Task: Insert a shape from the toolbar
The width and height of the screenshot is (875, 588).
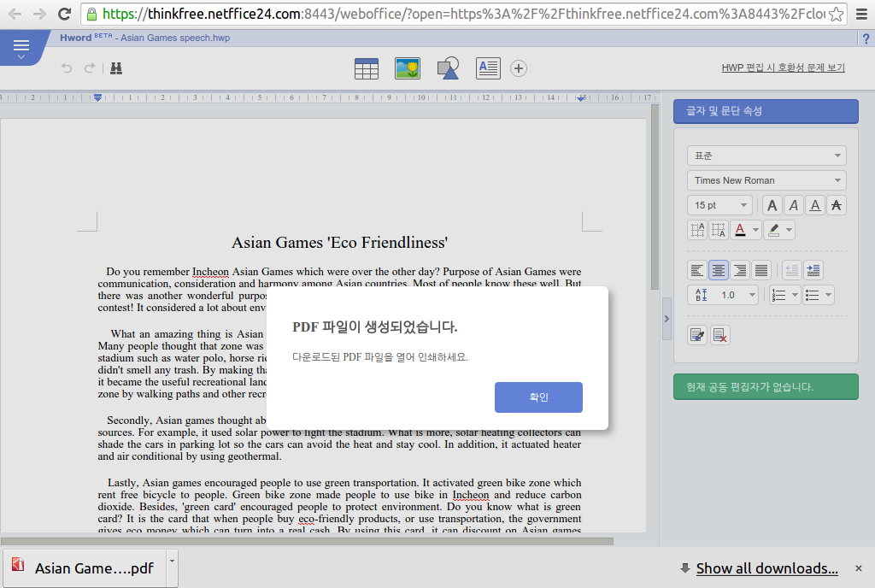Action: (x=448, y=68)
